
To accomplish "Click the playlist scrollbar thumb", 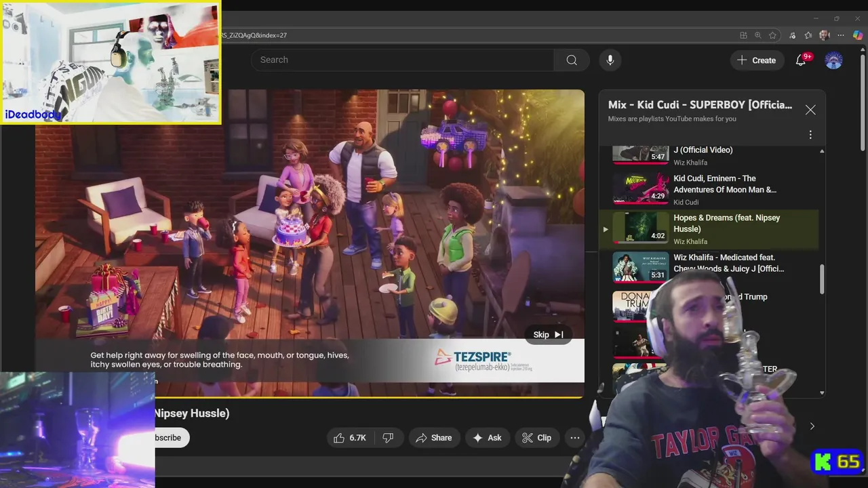I will click(823, 279).
